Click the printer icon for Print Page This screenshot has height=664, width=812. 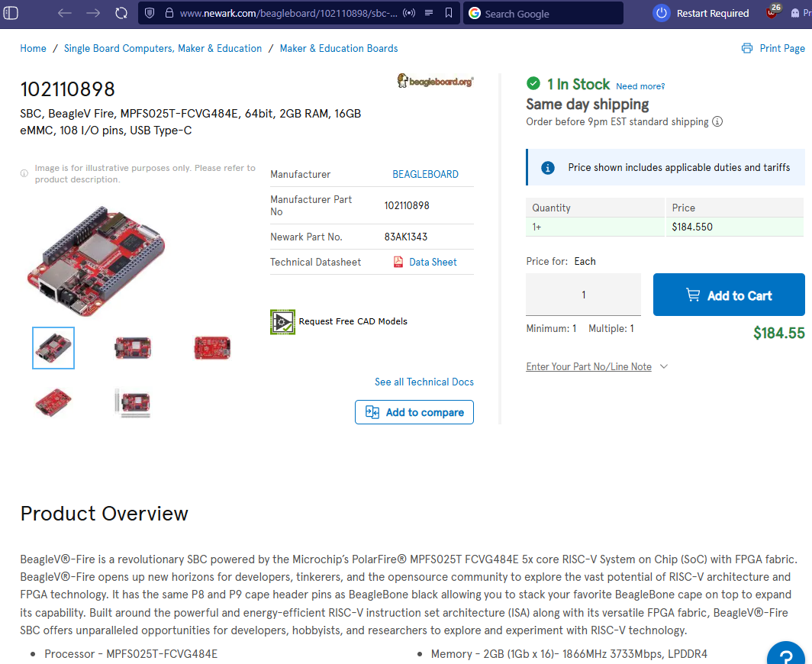(746, 48)
